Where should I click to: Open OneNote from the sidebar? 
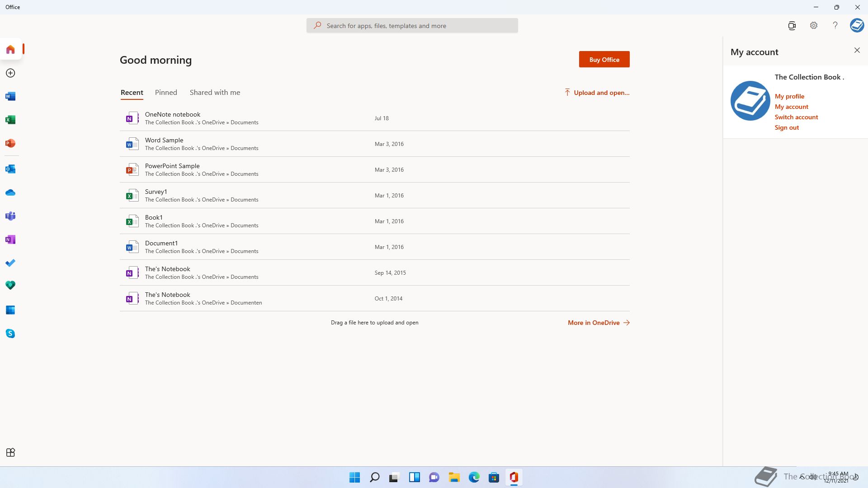(x=10, y=239)
